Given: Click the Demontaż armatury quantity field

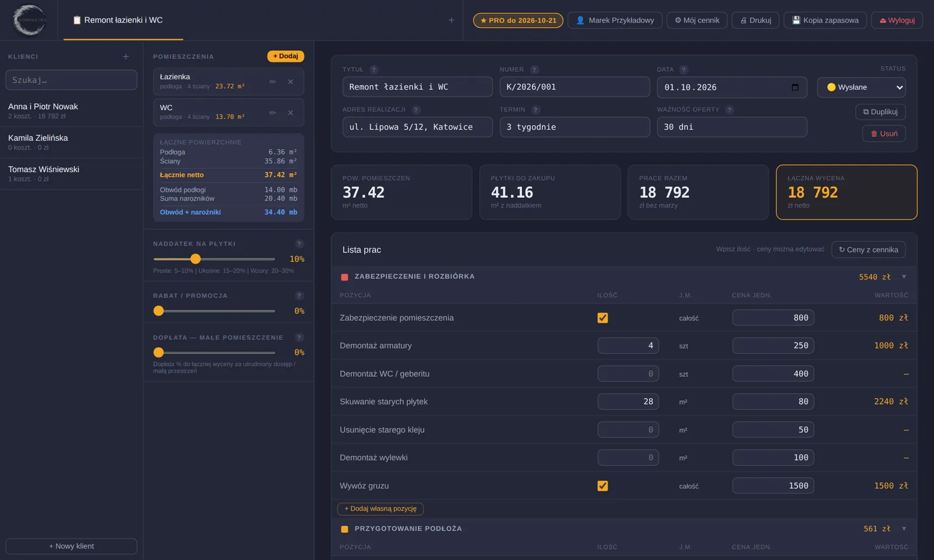Looking at the screenshot, I should [628, 346].
